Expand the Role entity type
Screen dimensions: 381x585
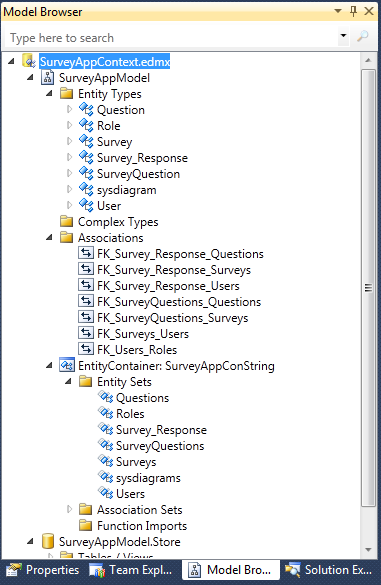coord(69,125)
